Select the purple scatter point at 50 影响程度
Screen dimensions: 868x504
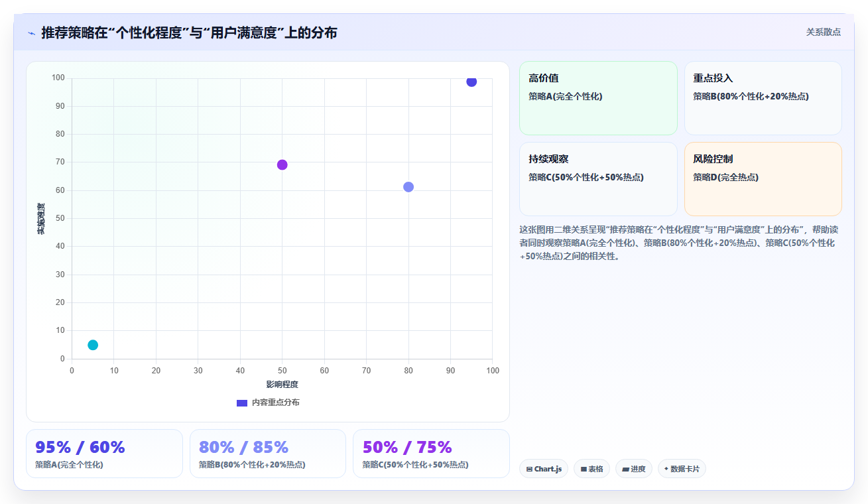(282, 164)
